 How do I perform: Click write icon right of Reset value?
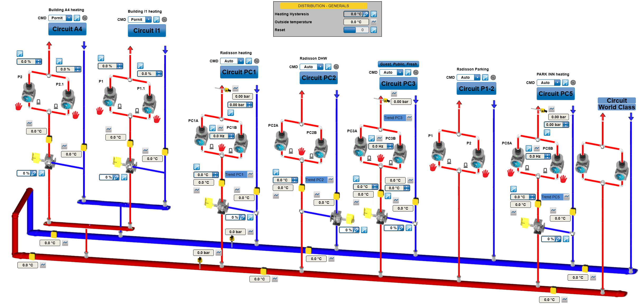click(373, 30)
